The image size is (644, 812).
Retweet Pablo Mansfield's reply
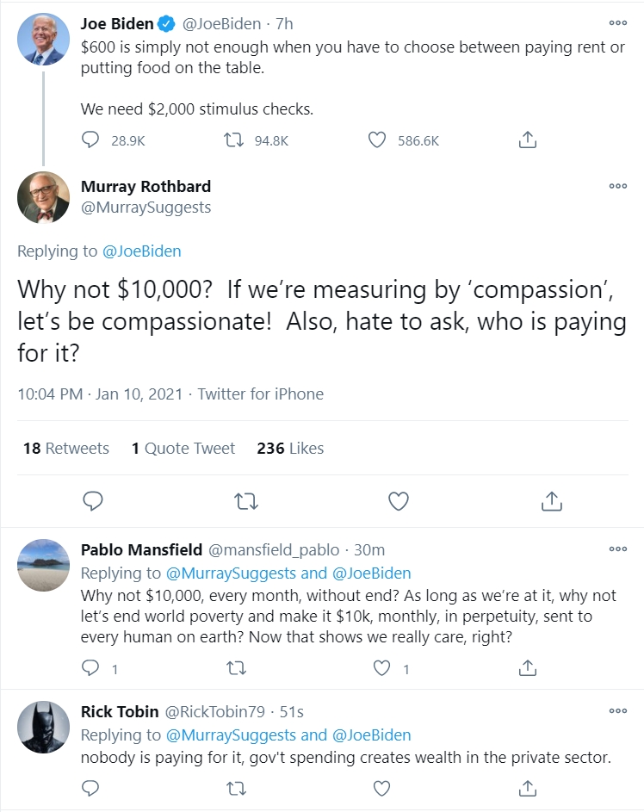(x=233, y=668)
